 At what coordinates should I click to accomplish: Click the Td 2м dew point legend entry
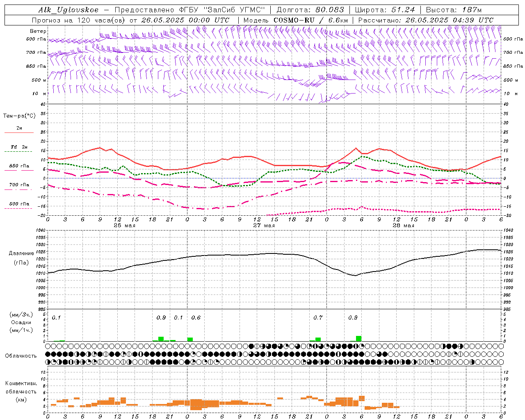pyautogui.click(x=19, y=147)
